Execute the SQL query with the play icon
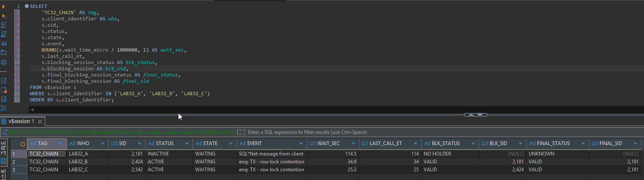 click(x=4, y=7)
